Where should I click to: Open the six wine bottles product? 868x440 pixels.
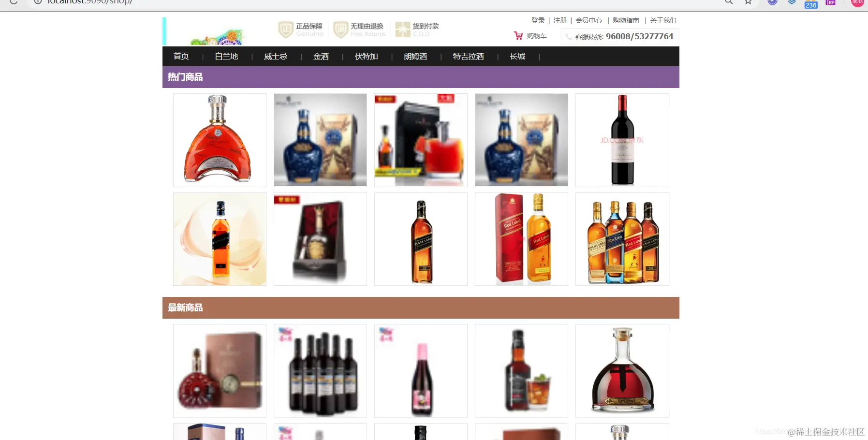click(x=320, y=371)
